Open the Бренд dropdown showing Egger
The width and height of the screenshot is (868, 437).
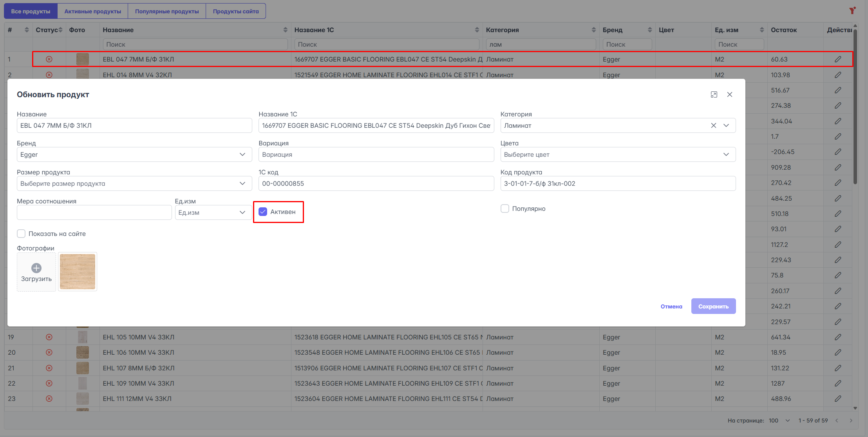pos(134,154)
